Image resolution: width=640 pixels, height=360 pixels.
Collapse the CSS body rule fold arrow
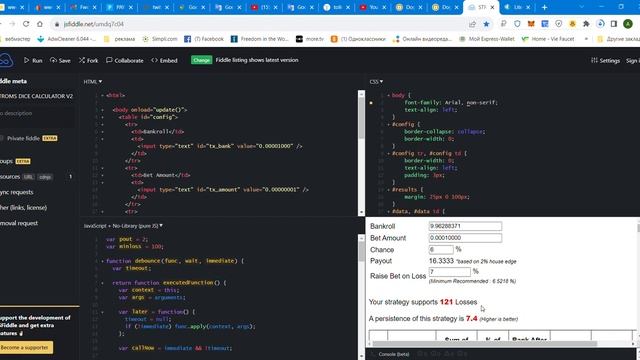click(x=388, y=96)
